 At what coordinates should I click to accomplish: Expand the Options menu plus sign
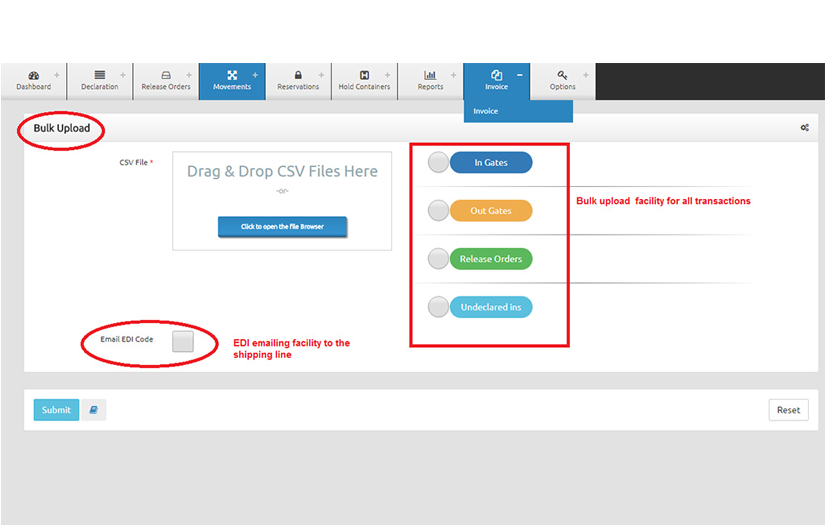pyautogui.click(x=586, y=75)
